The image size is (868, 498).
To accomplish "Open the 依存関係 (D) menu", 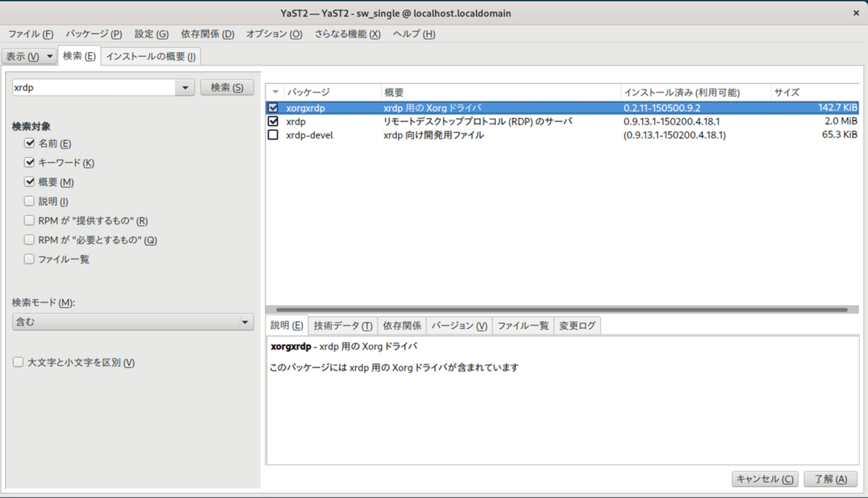I will point(208,34).
